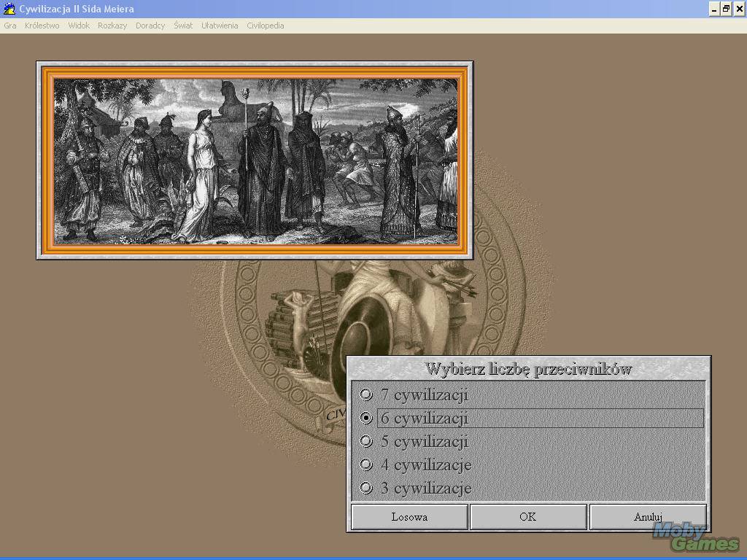
Task: Select the 6 cywilizacji radio button
Action: click(x=366, y=418)
